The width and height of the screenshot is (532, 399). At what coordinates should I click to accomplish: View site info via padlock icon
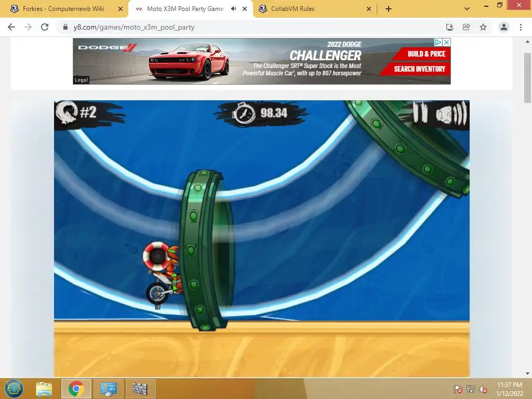pos(65,27)
